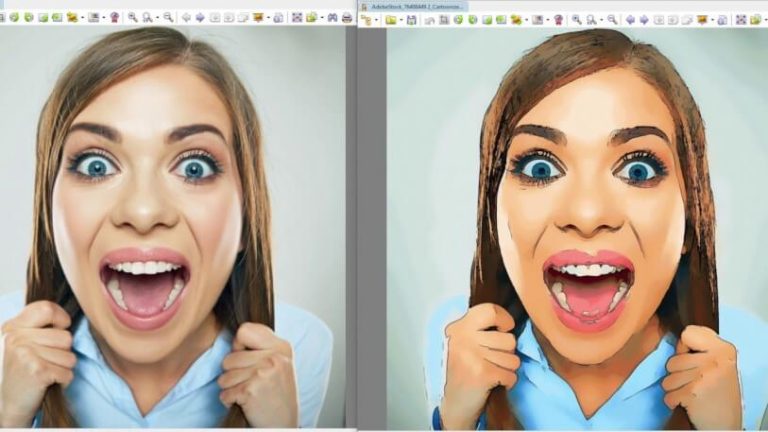Viewport: 768px width, 432px height.
Task: Open green export icon's dropdown, original photo window
Action: [x=322, y=18]
